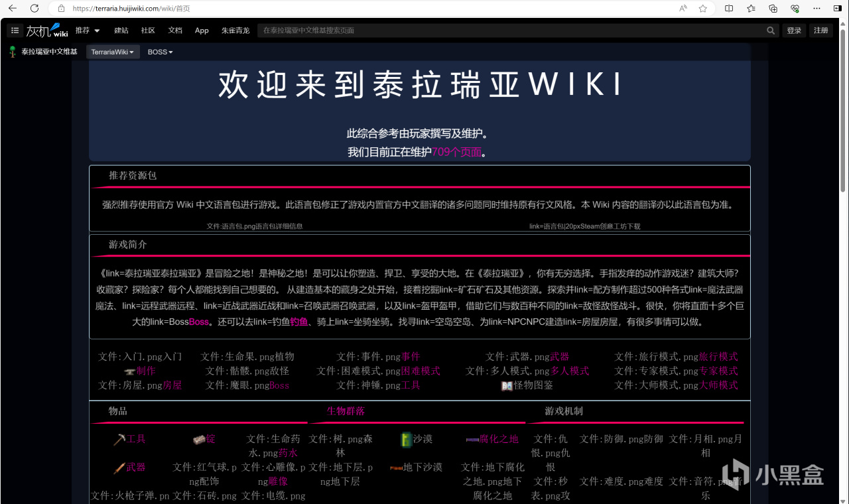849x504 pixels.
Task: Click the sword icon in the 物品 section
Action: (119, 468)
